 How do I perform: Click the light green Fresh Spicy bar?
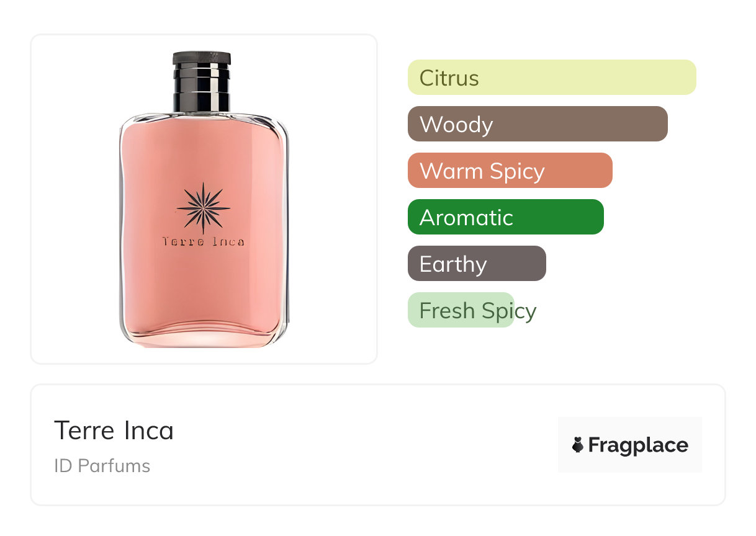tap(461, 310)
